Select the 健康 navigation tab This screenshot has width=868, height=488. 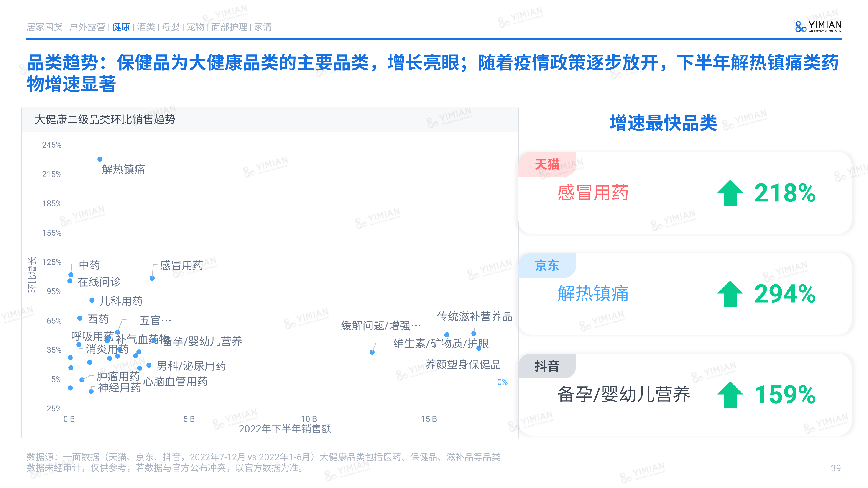point(121,27)
